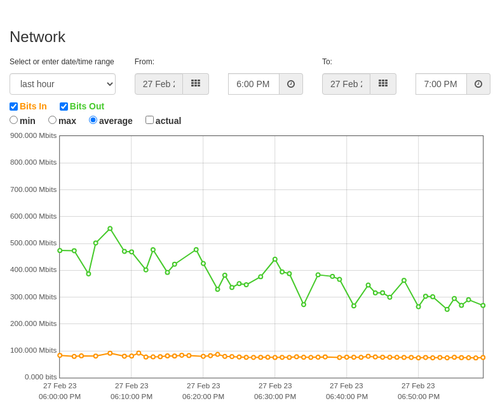500x403 pixels.
Task: Click the From date field showing 27 Feb
Action: coord(159,84)
